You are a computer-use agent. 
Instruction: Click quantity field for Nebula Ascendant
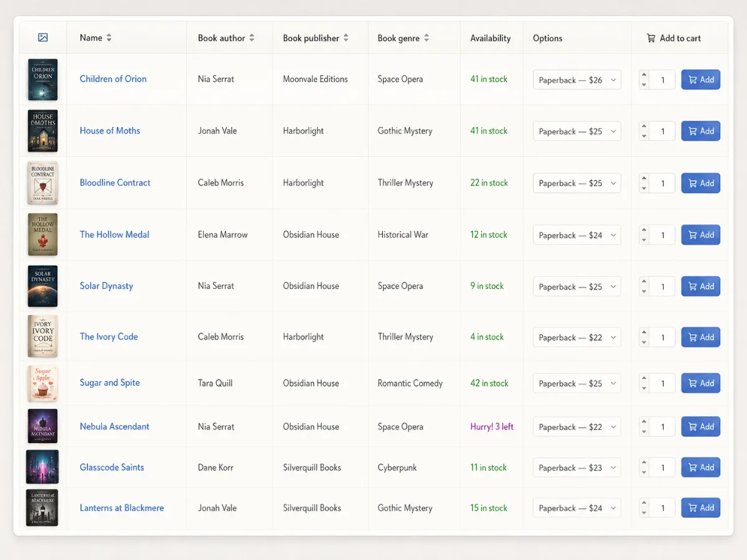click(x=662, y=427)
